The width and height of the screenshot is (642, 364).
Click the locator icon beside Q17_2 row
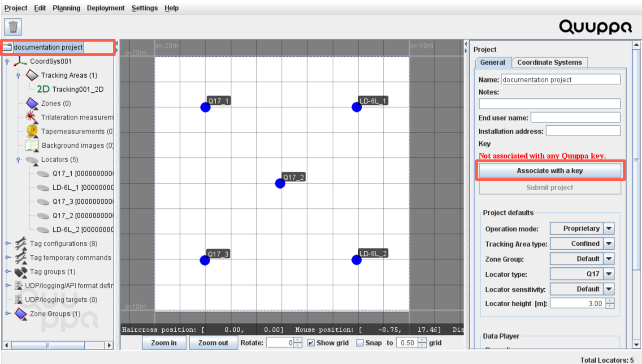pyautogui.click(x=43, y=215)
